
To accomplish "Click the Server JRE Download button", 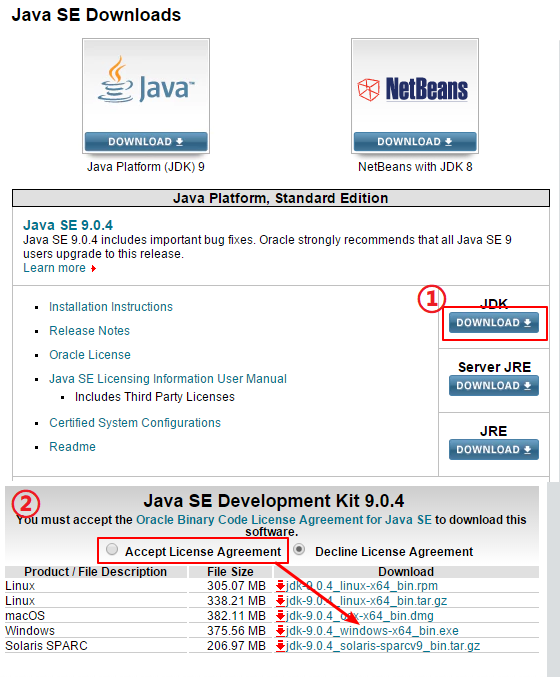I will click(494, 386).
